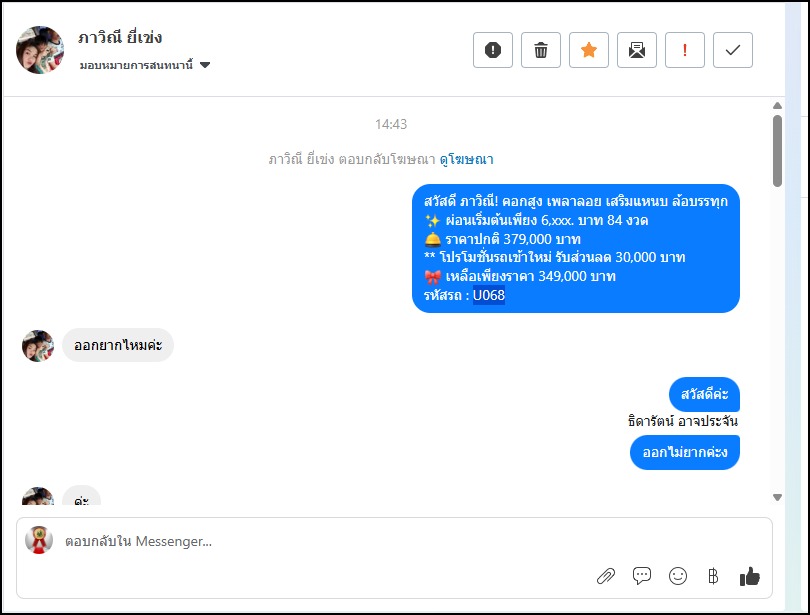Send a thumbs up like
This screenshot has height=615, width=810.
[x=750, y=576]
